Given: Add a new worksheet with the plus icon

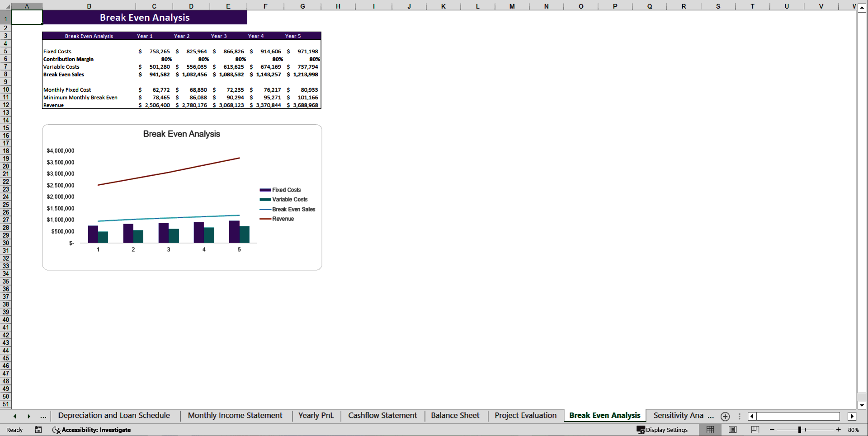Looking at the screenshot, I should coord(725,416).
